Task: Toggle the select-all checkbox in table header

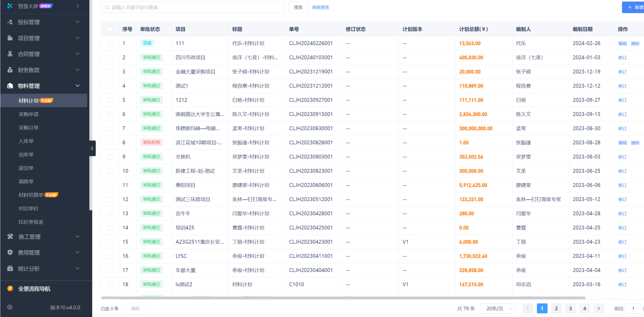Action: 110,29
